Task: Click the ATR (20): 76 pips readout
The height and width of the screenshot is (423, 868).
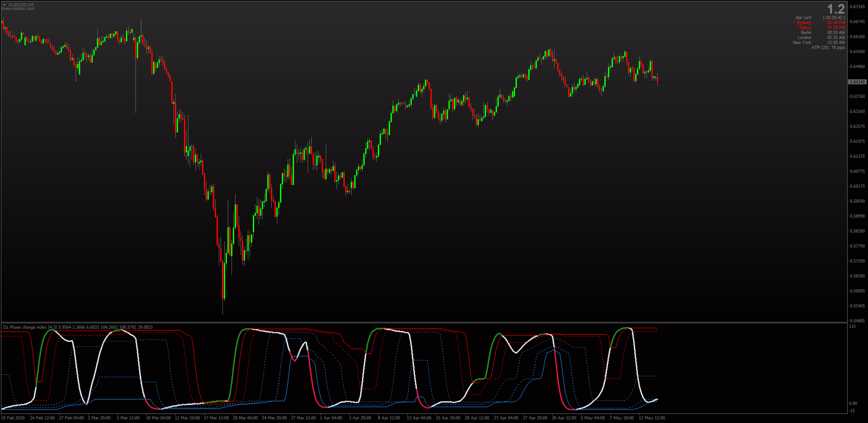Action: point(828,48)
